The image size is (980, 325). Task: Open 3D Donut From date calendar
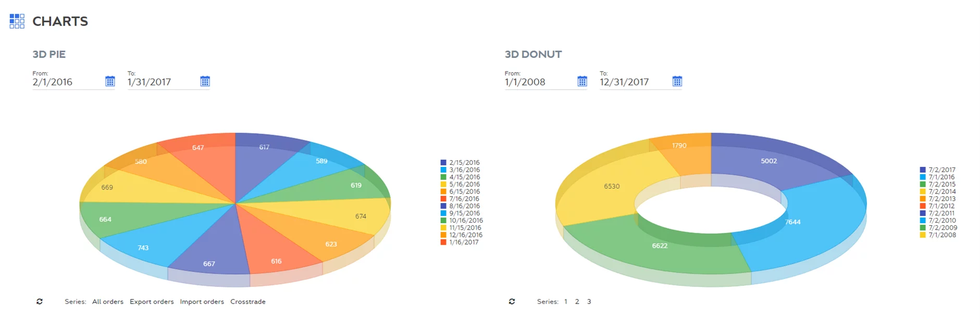582,81
